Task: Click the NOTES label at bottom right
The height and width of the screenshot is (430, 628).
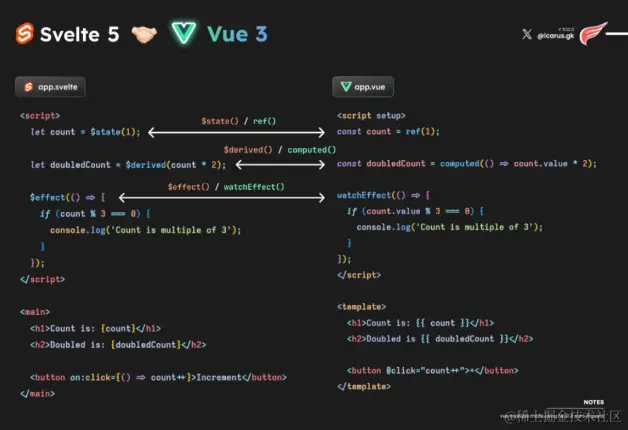Action: point(594,402)
